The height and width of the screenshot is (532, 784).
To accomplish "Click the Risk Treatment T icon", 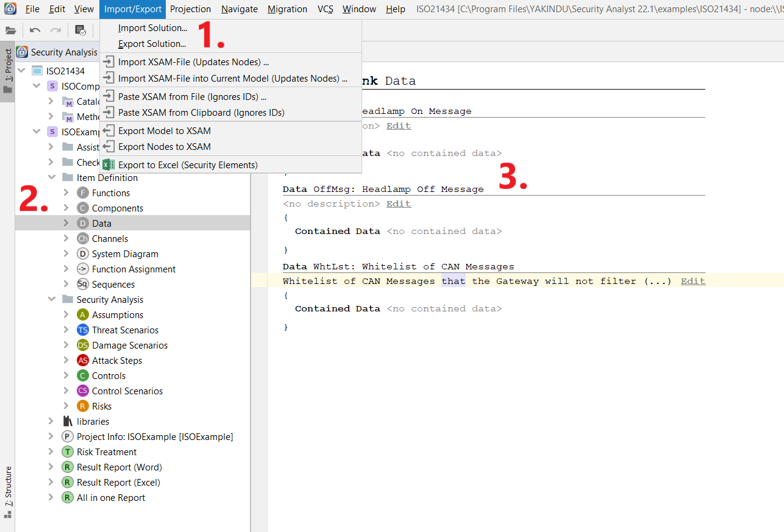I will (68, 452).
